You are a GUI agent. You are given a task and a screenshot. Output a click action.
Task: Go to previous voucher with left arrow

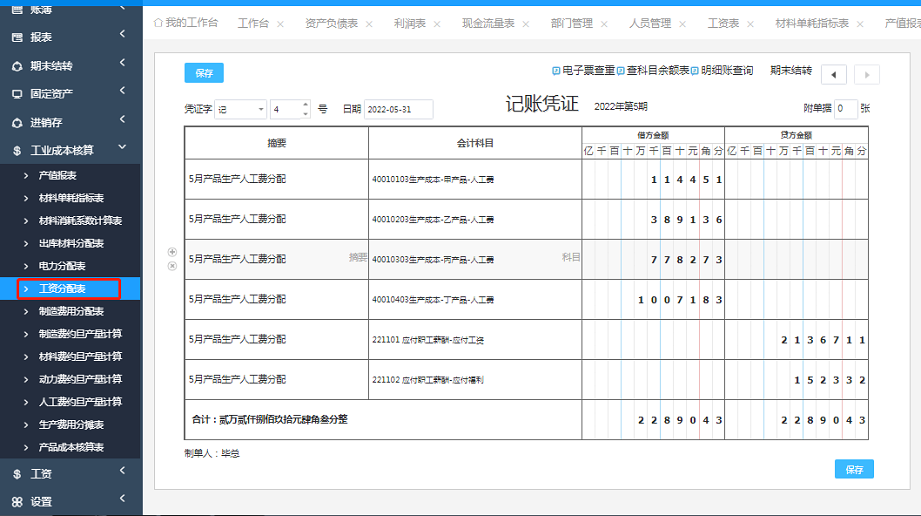point(833,75)
